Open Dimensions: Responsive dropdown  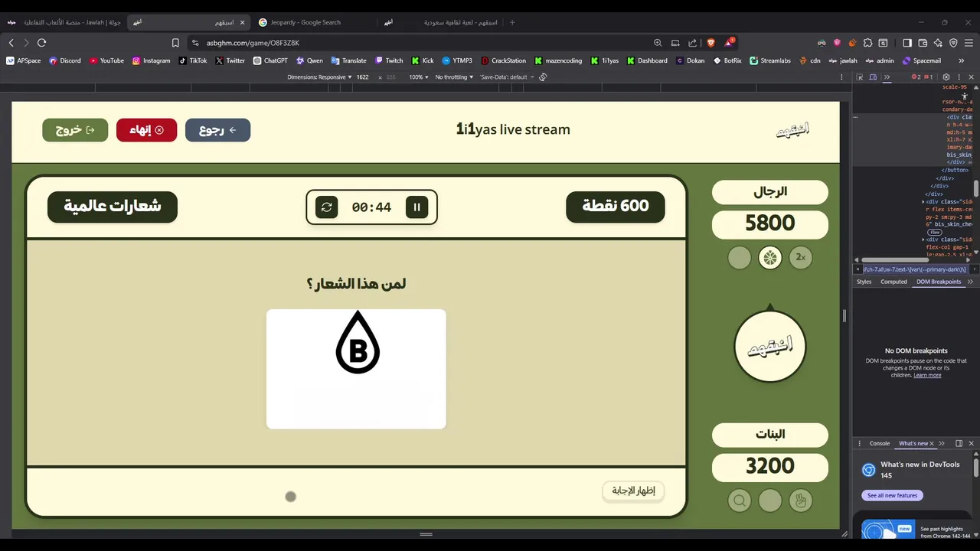(319, 77)
